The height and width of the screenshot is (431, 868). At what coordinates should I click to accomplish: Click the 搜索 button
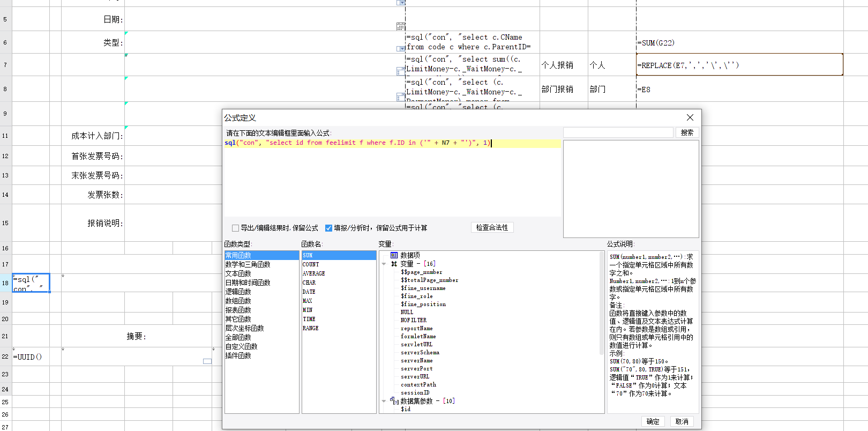pos(687,132)
